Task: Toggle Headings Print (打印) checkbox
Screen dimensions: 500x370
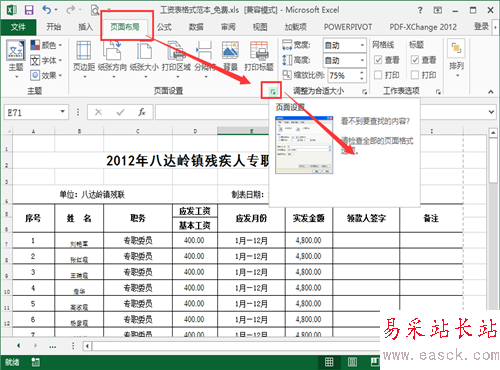Action: point(415,75)
